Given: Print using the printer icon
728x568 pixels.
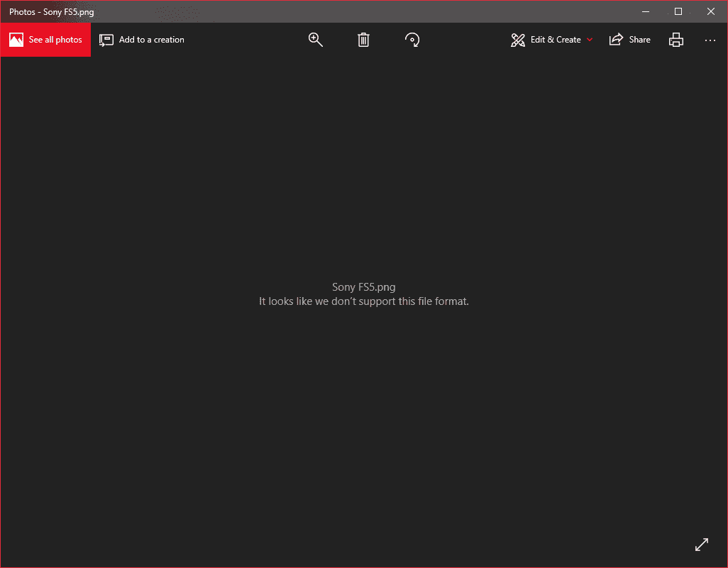Looking at the screenshot, I should click(676, 40).
